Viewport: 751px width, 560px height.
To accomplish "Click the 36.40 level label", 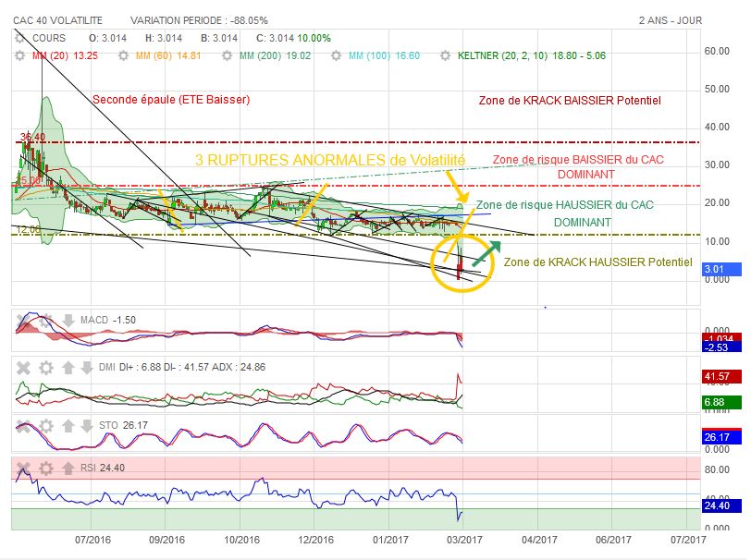I will click(32, 137).
